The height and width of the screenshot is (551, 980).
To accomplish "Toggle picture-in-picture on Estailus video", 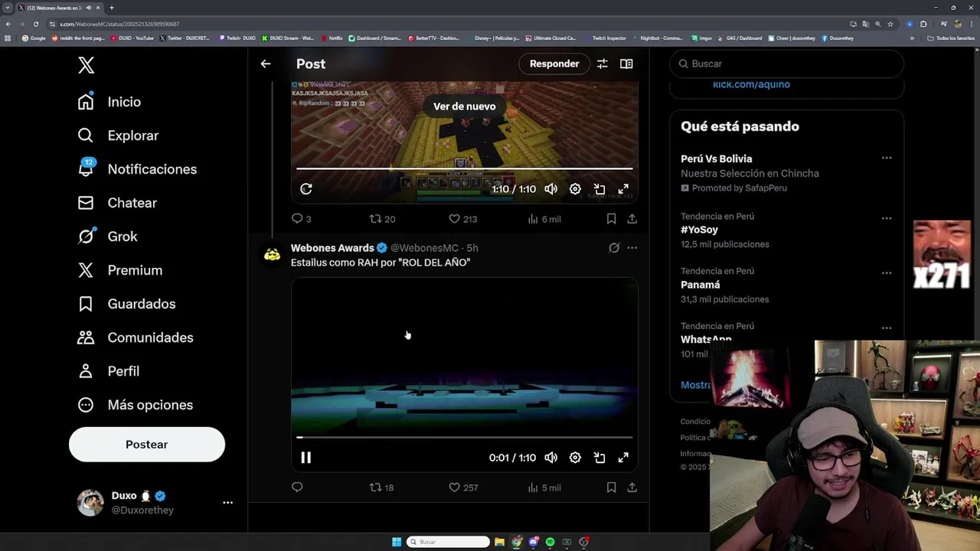I will [599, 458].
